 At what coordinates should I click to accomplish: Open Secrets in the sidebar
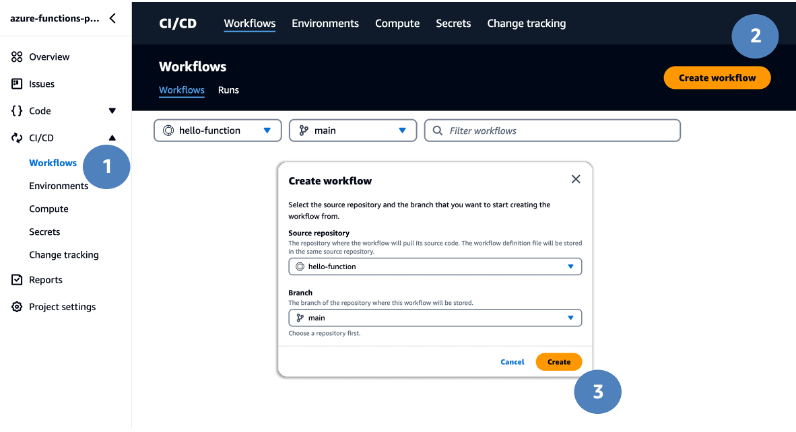click(45, 231)
